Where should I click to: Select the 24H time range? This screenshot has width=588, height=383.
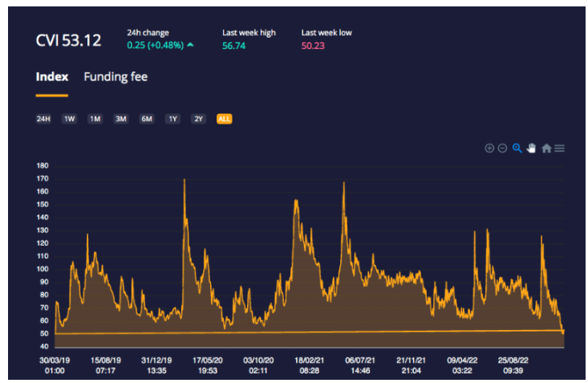pos(43,119)
